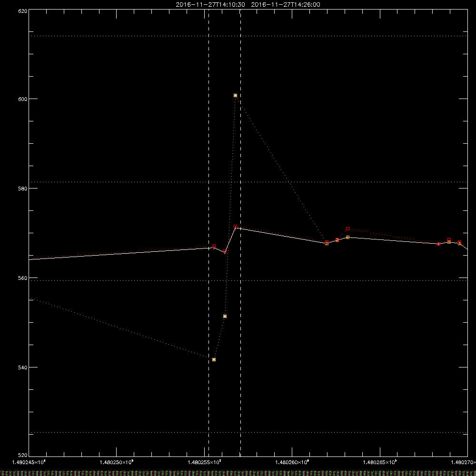Pick the highest orange data marker near 600
476x476 pixels.
click(x=235, y=95)
